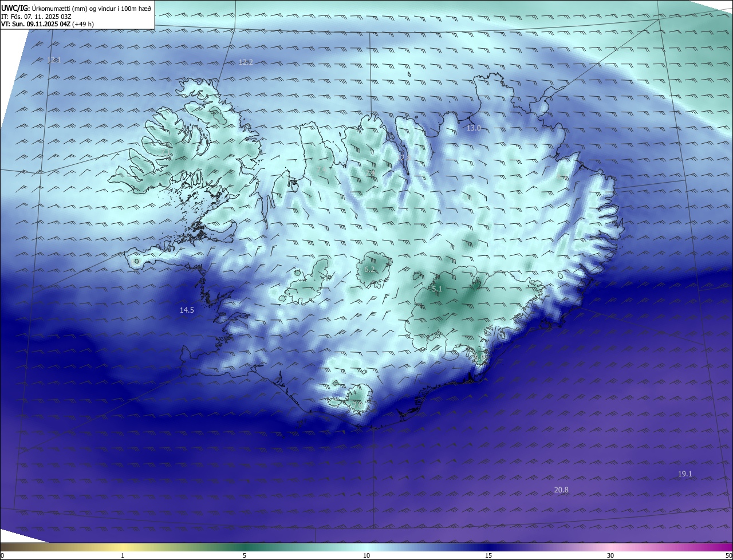Click the colorbar tick label 5
The image size is (733, 560).
coord(245,555)
